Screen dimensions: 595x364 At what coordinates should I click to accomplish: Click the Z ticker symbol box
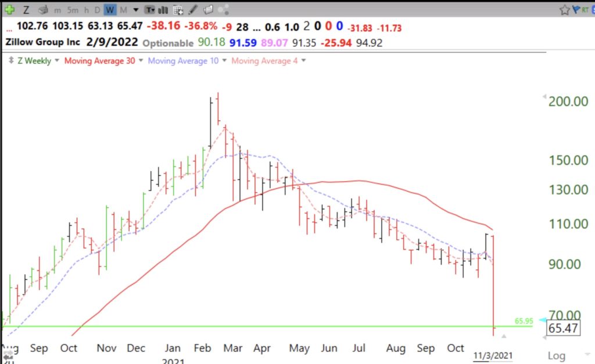click(x=26, y=10)
